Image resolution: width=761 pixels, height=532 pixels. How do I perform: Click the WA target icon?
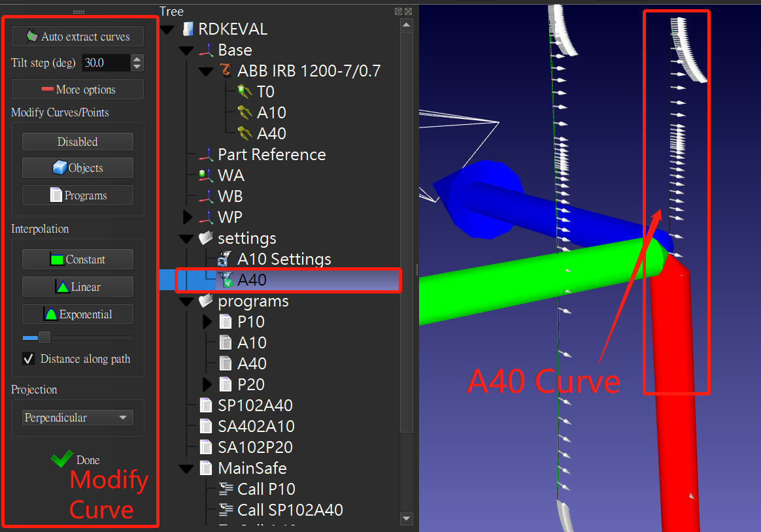coord(206,175)
